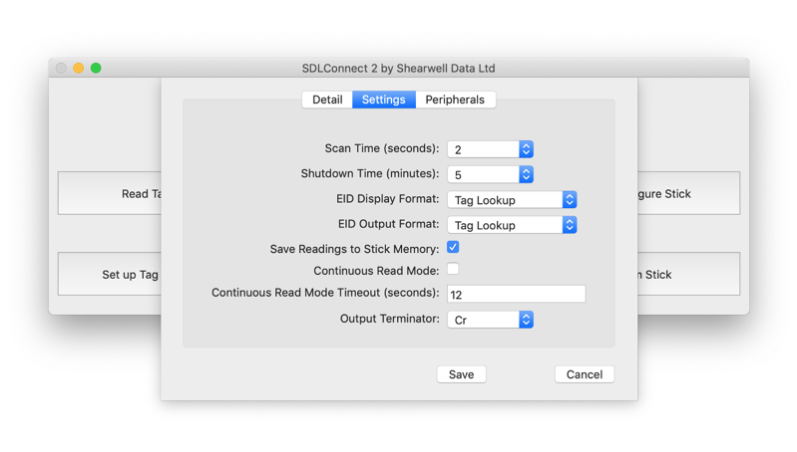
Task: Click the SDLConnect 2 window title bar
Action: click(x=398, y=68)
